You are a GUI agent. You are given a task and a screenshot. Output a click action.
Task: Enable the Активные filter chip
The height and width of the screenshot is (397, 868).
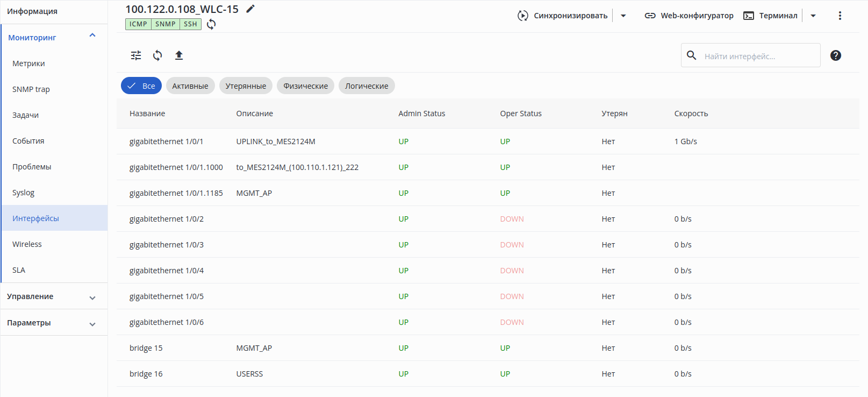coord(190,86)
